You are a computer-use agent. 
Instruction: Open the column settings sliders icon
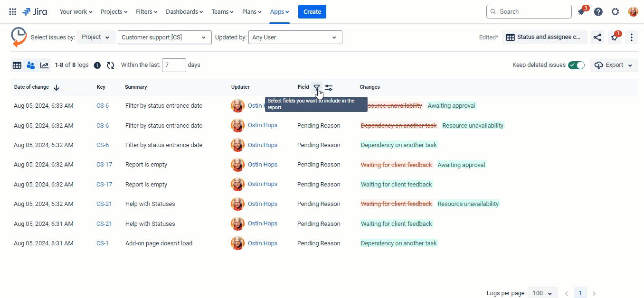(x=329, y=87)
